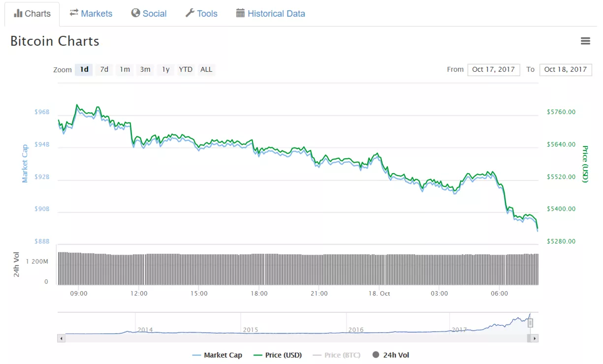The image size is (603, 364).
Task: Open the Historical Data tab
Action: coord(276,14)
